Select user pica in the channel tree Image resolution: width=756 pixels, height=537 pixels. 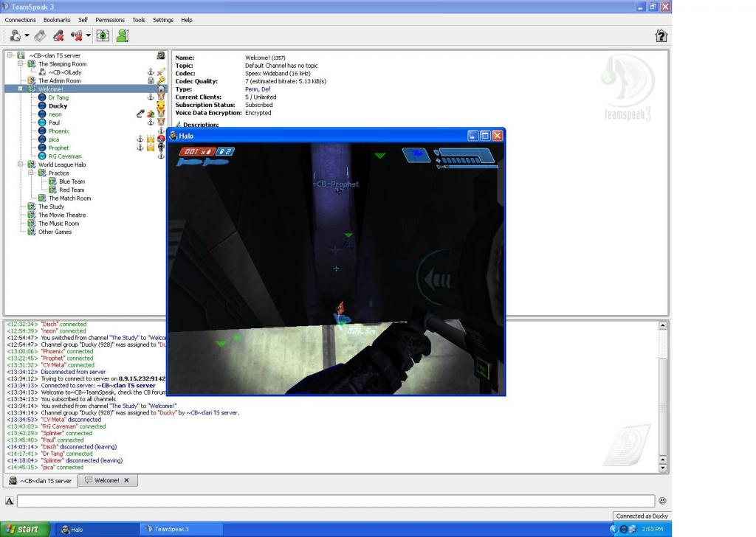(54, 139)
